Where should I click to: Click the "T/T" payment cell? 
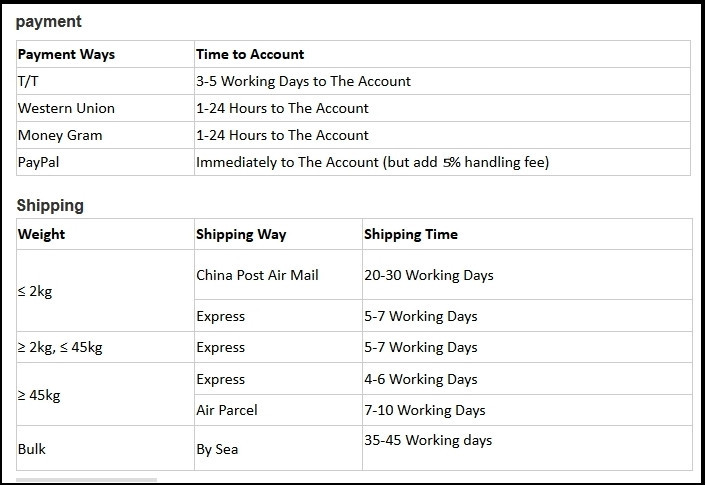(28, 81)
